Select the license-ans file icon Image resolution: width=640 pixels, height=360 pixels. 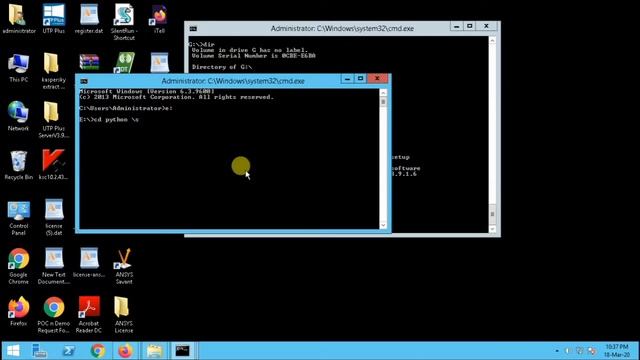point(89,263)
